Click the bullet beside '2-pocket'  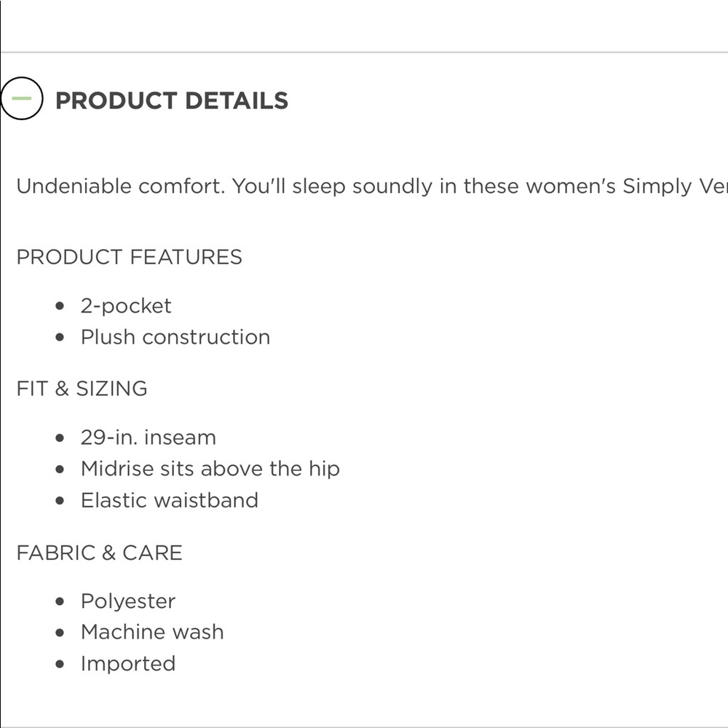tap(60, 306)
